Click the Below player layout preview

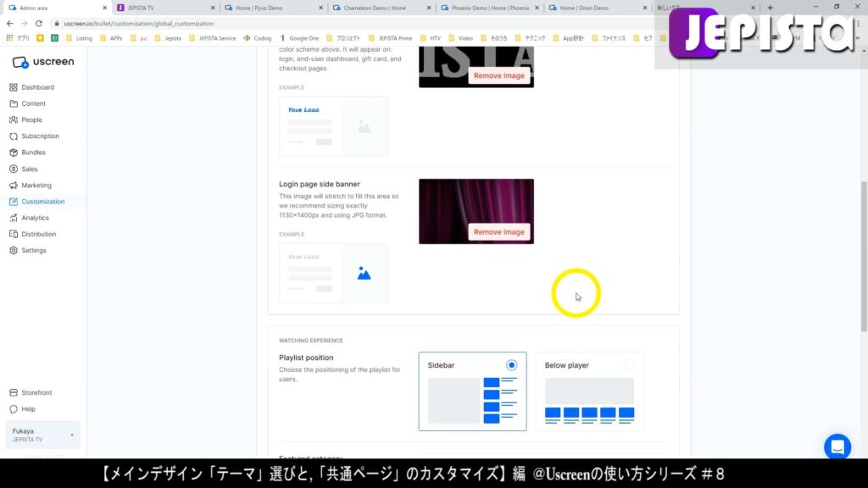point(589,401)
